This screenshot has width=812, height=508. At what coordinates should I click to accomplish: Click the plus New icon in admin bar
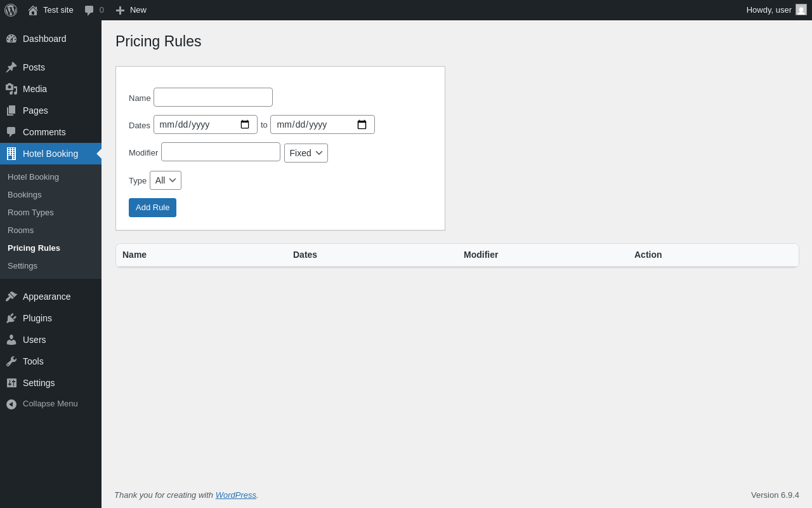click(x=120, y=10)
